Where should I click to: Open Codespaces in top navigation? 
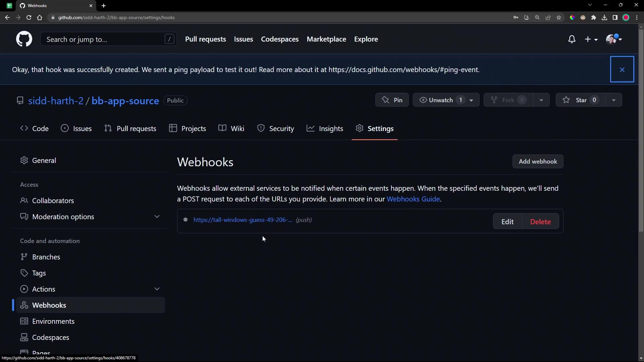pyautogui.click(x=280, y=39)
